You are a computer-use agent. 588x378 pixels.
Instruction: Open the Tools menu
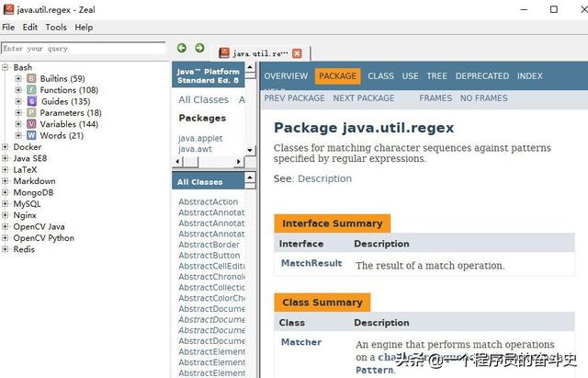56,28
